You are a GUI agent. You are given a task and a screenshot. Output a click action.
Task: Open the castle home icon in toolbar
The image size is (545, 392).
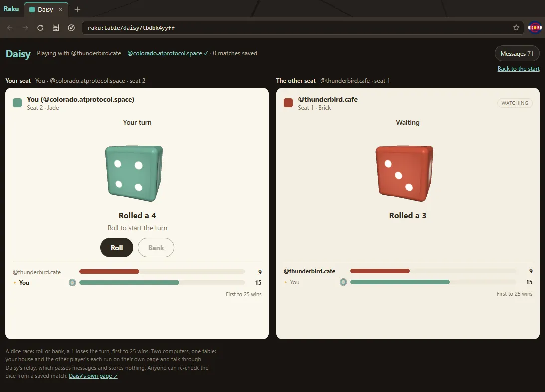click(56, 28)
